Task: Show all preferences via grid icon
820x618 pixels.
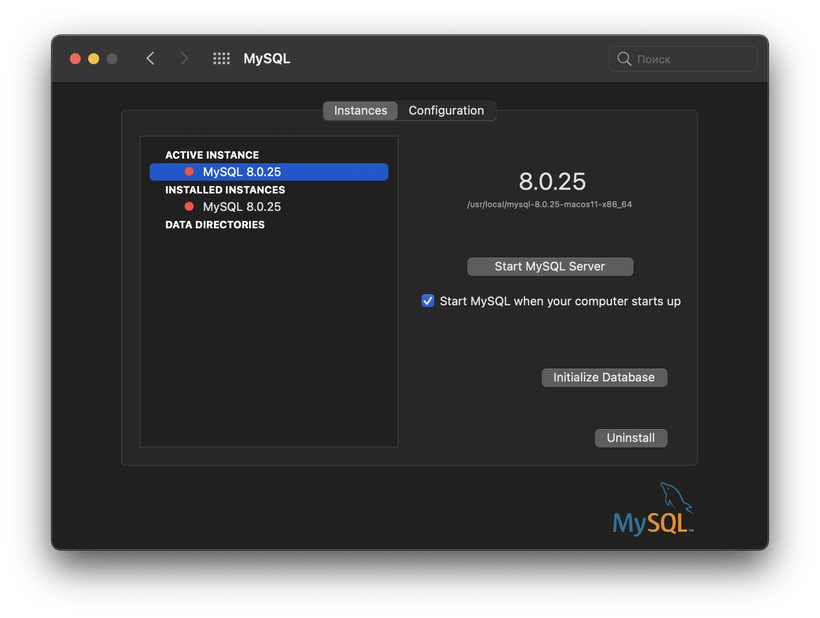Action: point(221,59)
